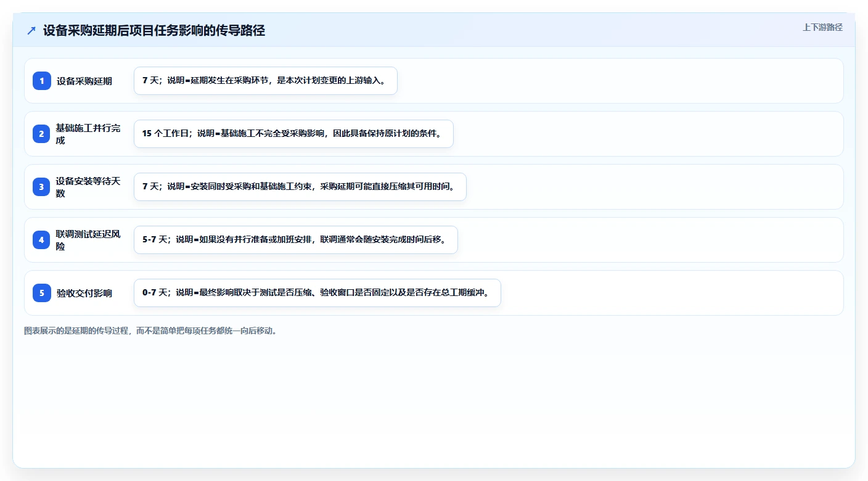Click step number badge 2
Screen dimensions: 868x481
(42, 134)
